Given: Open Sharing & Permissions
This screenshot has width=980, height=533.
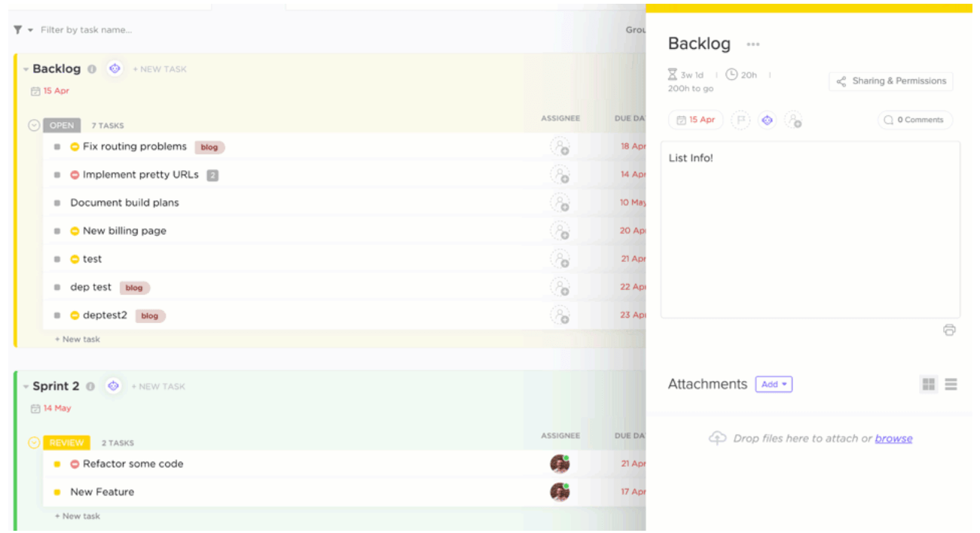Looking at the screenshot, I should pos(891,81).
